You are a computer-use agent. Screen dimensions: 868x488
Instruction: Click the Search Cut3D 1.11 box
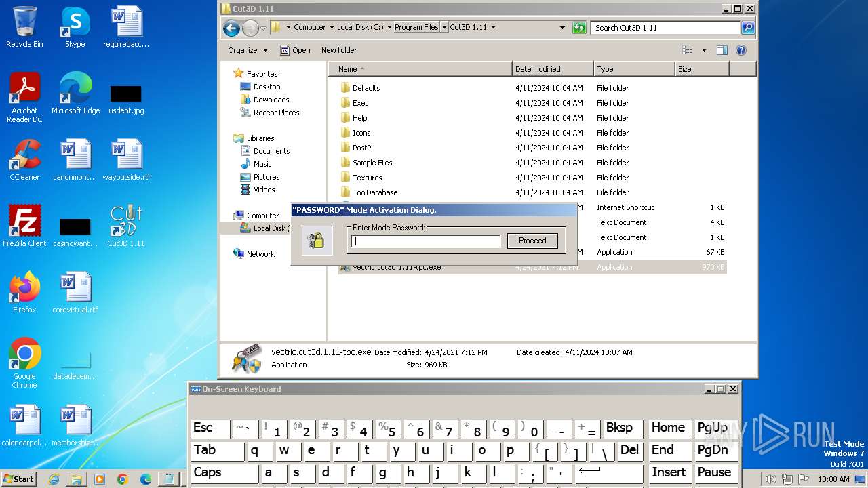[666, 28]
